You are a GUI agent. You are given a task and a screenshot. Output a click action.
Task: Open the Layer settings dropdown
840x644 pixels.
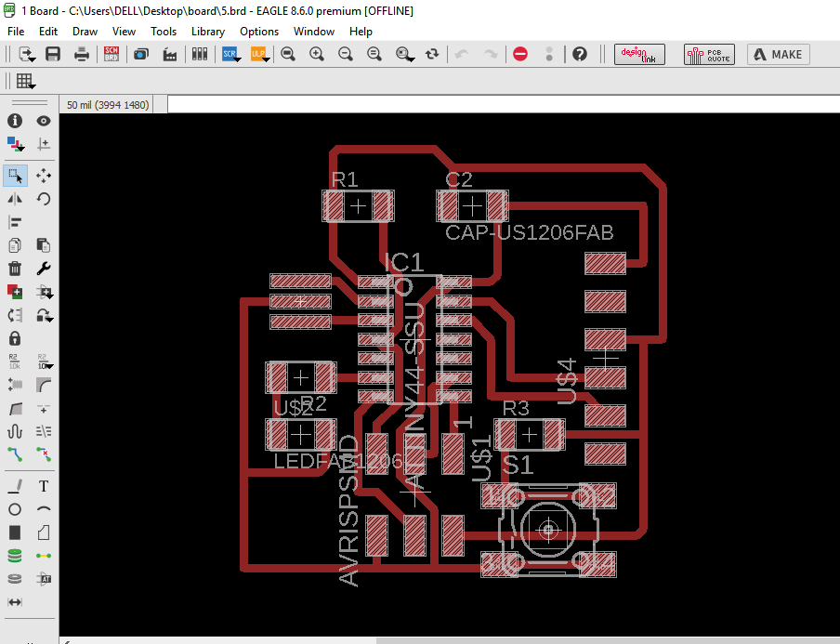[x=15, y=144]
